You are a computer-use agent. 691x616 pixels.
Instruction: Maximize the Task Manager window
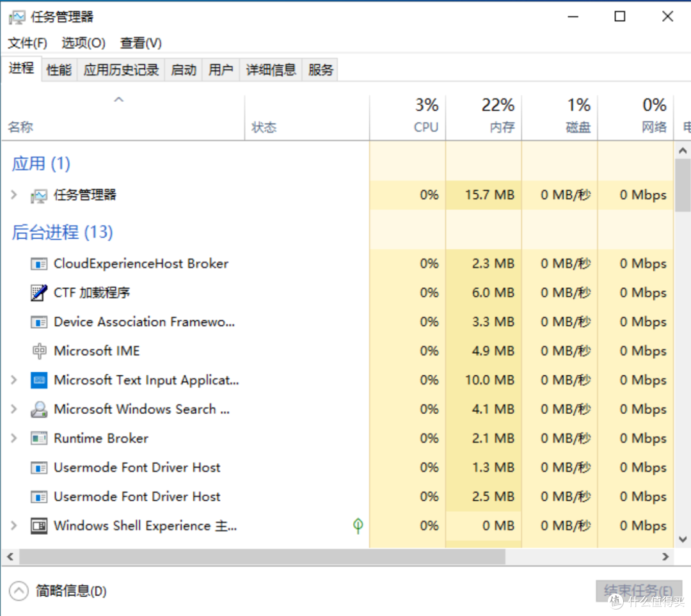pyautogui.click(x=619, y=17)
